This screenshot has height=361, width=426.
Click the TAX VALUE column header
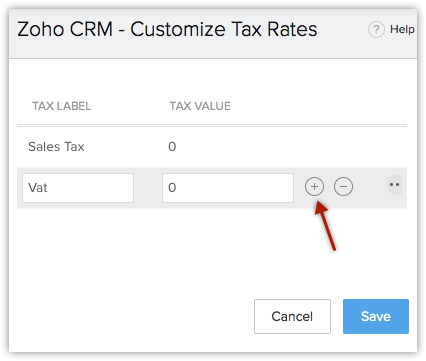point(200,106)
